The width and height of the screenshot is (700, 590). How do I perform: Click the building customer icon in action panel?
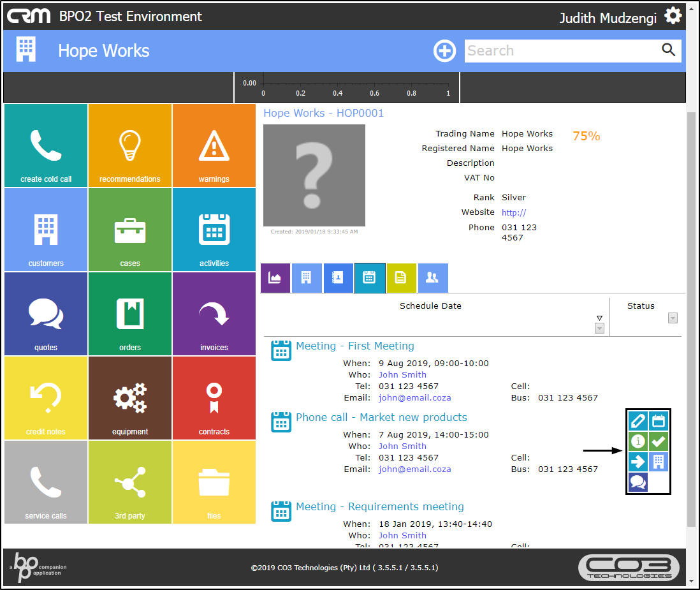(x=659, y=462)
